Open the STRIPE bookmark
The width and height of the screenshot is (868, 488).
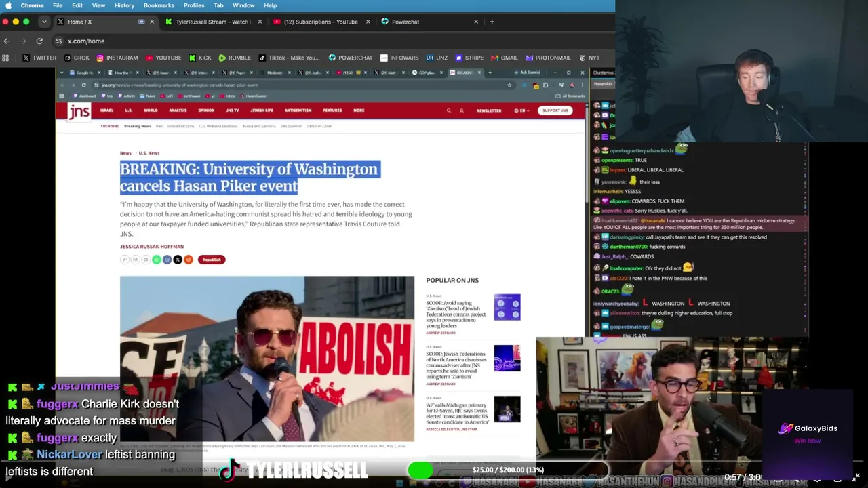tap(469, 58)
